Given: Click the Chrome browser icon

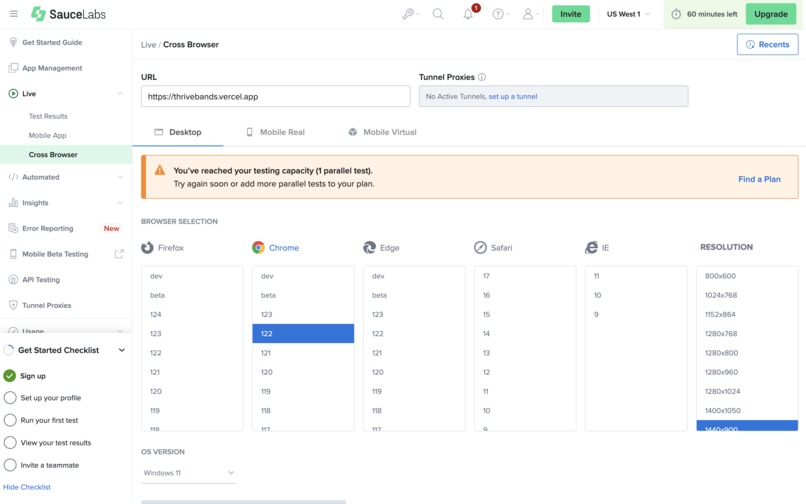Looking at the screenshot, I should click(258, 248).
